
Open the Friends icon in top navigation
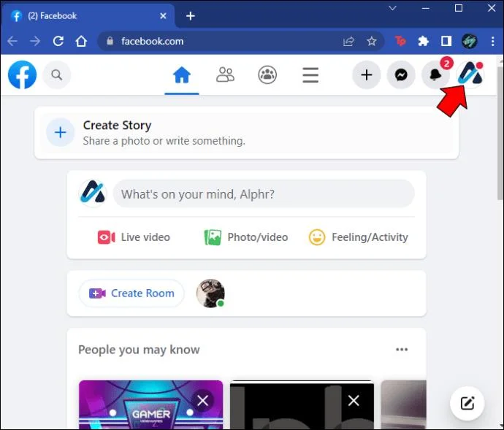(x=225, y=75)
